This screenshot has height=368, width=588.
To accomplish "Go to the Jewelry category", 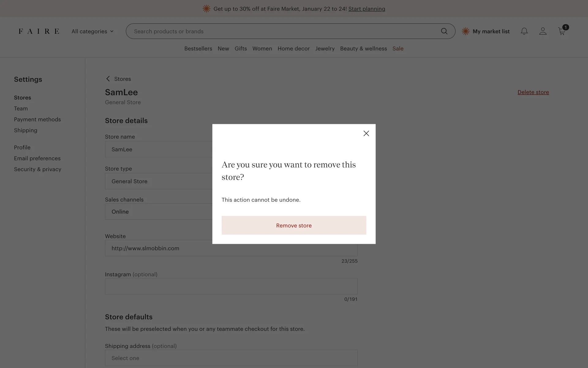I will click(x=325, y=48).
